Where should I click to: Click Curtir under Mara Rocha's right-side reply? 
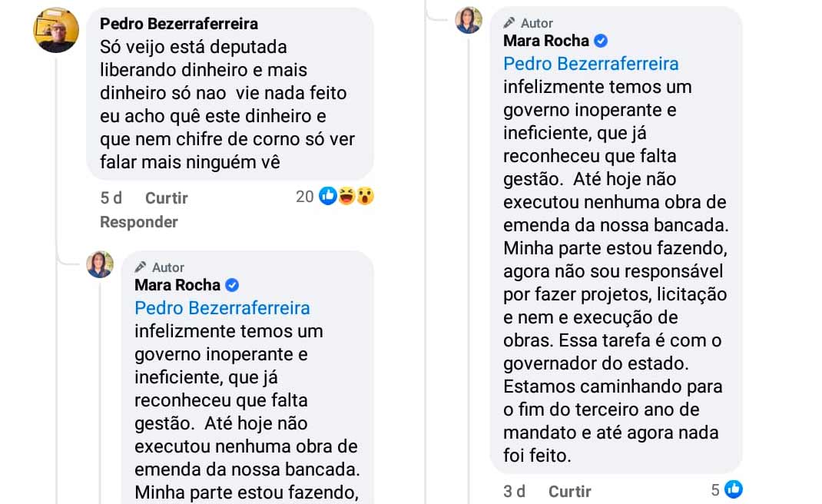pos(568,491)
